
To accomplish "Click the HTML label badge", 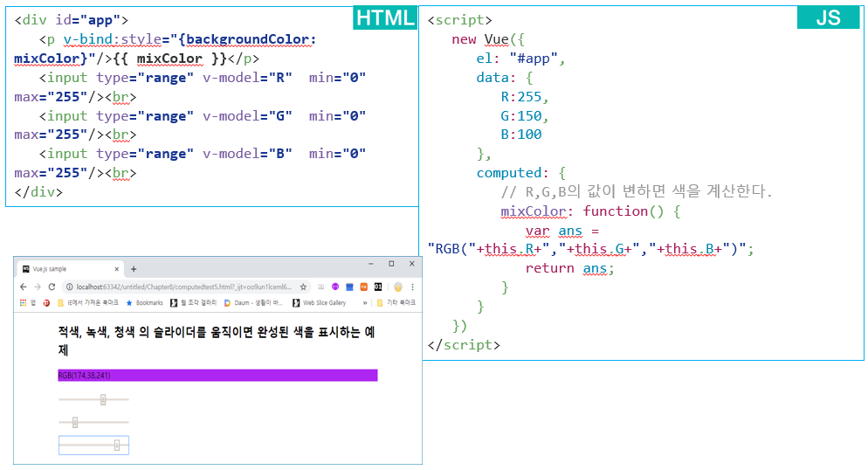I will [x=385, y=18].
